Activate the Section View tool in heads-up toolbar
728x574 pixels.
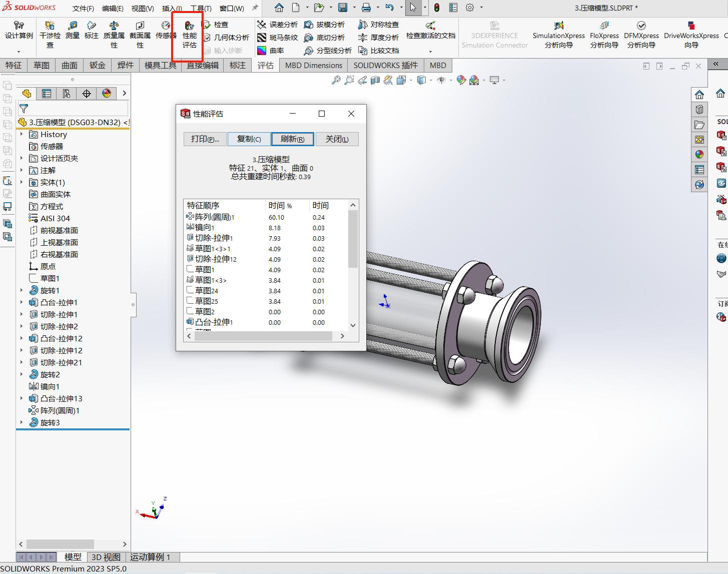click(x=375, y=80)
